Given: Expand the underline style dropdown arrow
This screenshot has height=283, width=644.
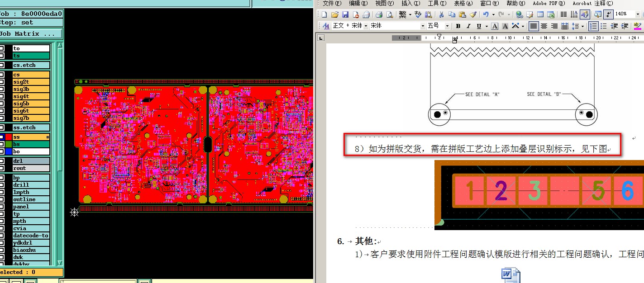Looking at the screenshot, I should coord(487,26).
